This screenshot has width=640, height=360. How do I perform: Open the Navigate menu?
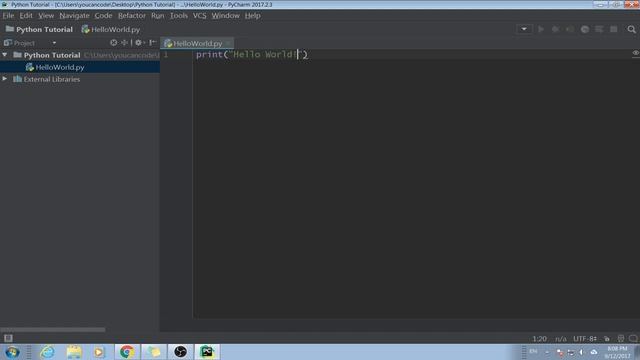[x=74, y=16]
